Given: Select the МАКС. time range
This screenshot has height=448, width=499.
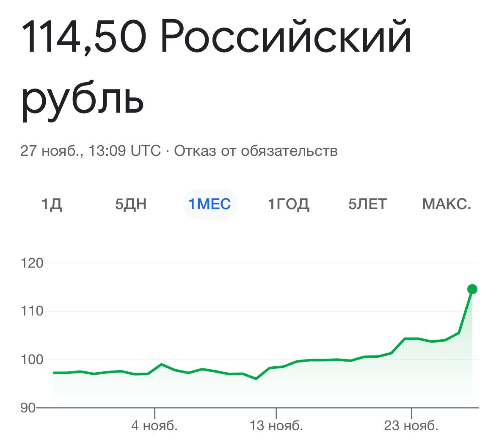Looking at the screenshot, I should pos(447,204).
